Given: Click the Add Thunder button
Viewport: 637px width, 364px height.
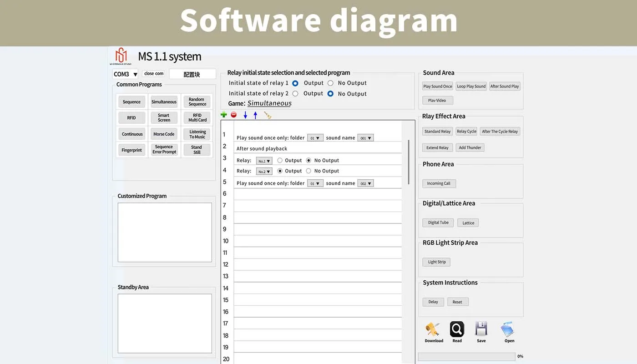Looking at the screenshot, I should [x=470, y=147].
